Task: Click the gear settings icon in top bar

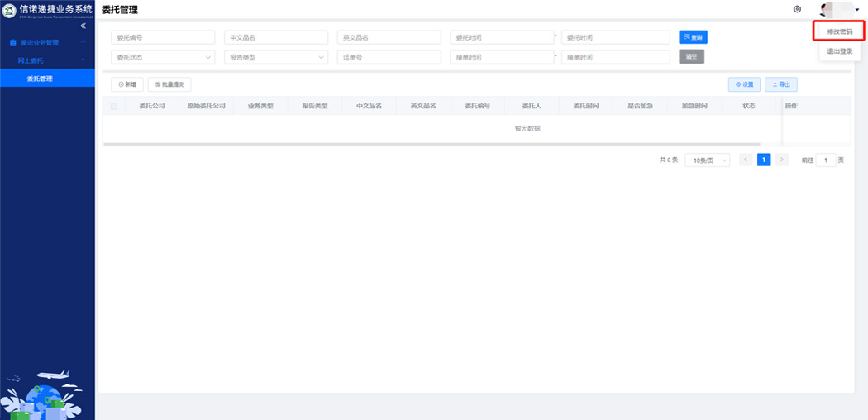Action: [x=797, y=9]
